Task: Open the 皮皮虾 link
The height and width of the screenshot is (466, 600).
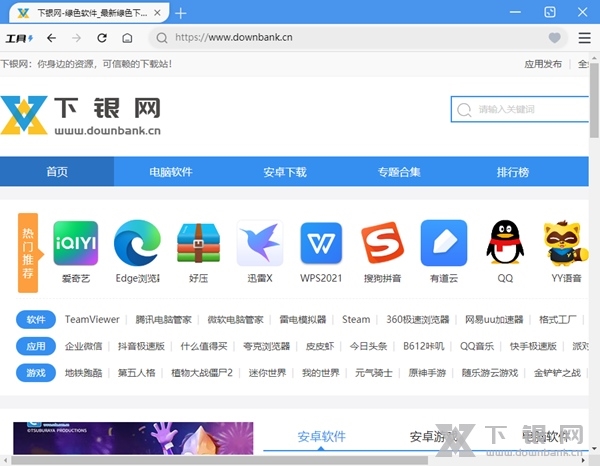Action: [x=320, y=346]
